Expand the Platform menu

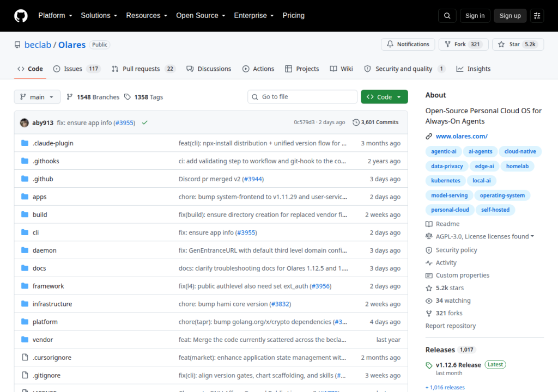pyautogui.click(x=55, y=16)
